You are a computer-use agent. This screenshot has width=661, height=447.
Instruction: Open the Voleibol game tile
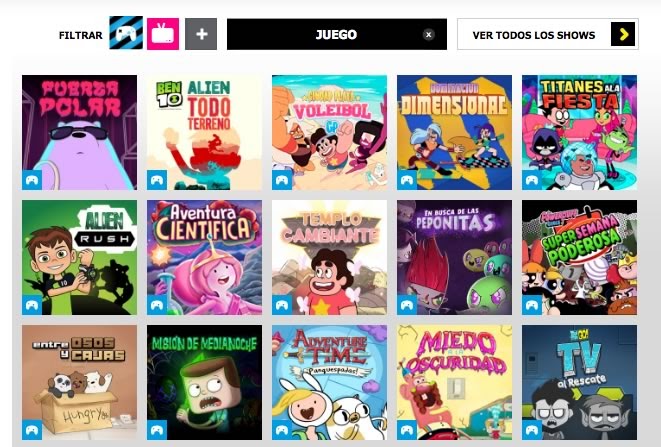(329, 132)
